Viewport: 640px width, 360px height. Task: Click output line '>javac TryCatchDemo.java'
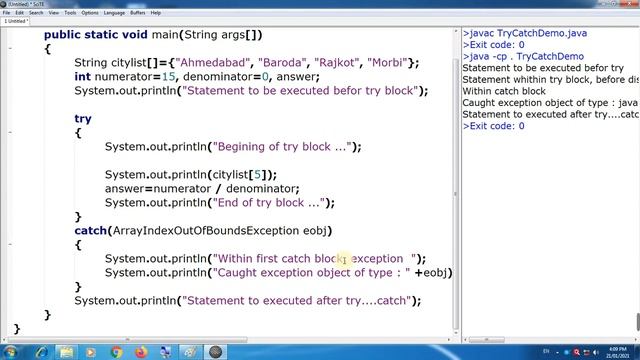click(525, 33)
